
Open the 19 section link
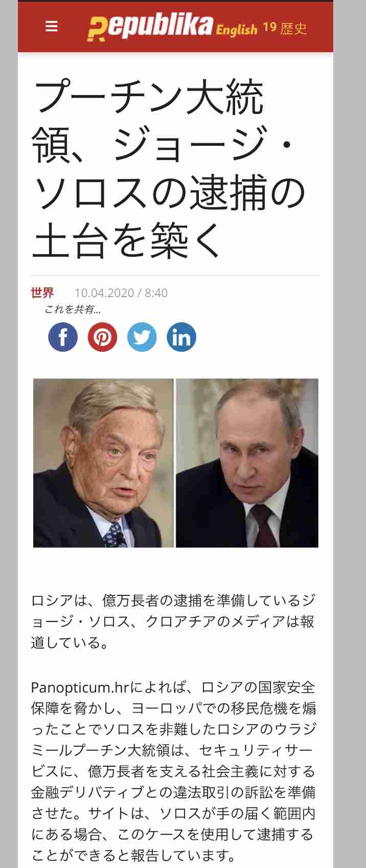point(269,28)
